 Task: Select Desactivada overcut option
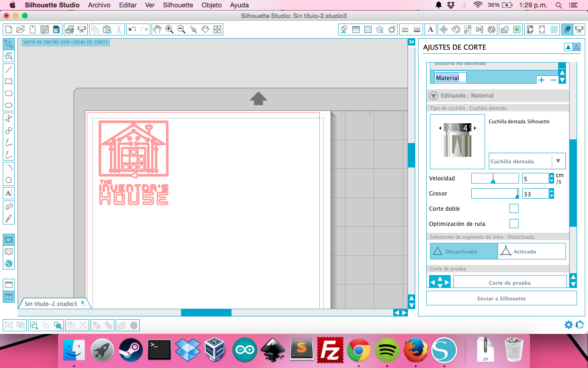pos(464,251)
